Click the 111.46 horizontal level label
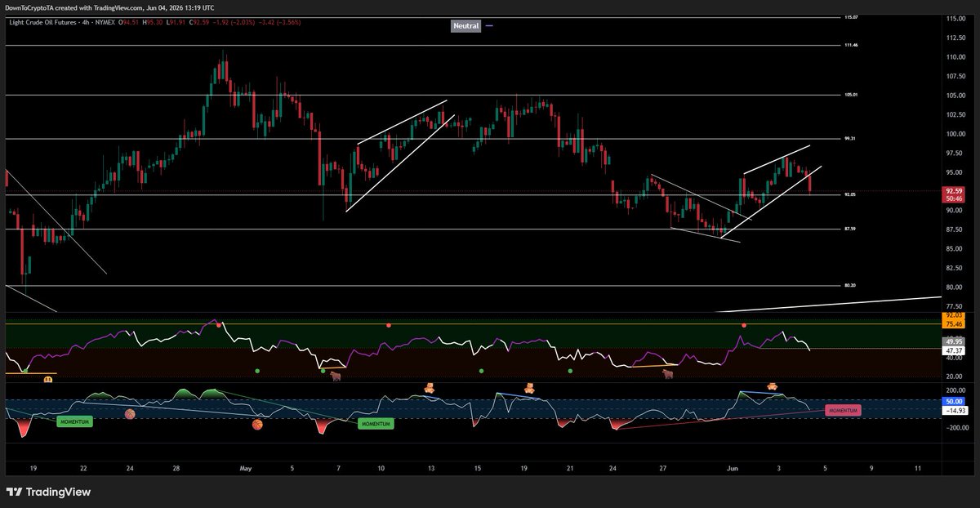The image size is (980, 508). tap(850, 46)
